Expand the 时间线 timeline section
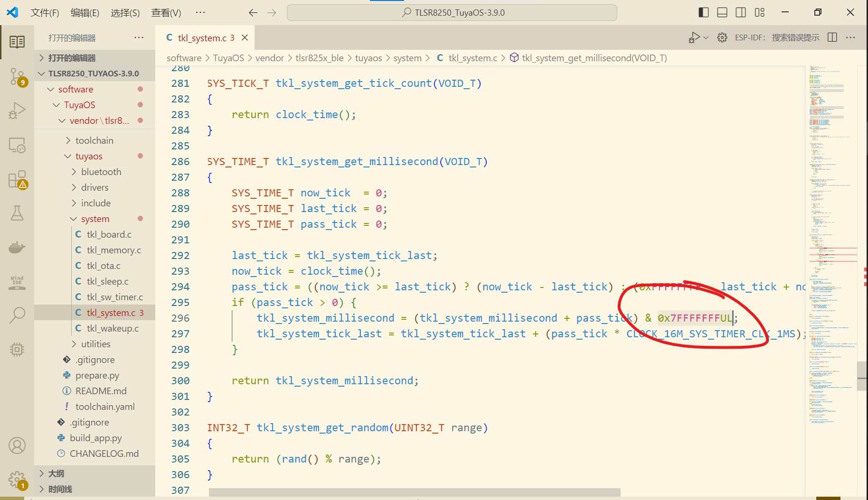Image resolution: width=868 pixels, height=500 pixels. (94, 489)
